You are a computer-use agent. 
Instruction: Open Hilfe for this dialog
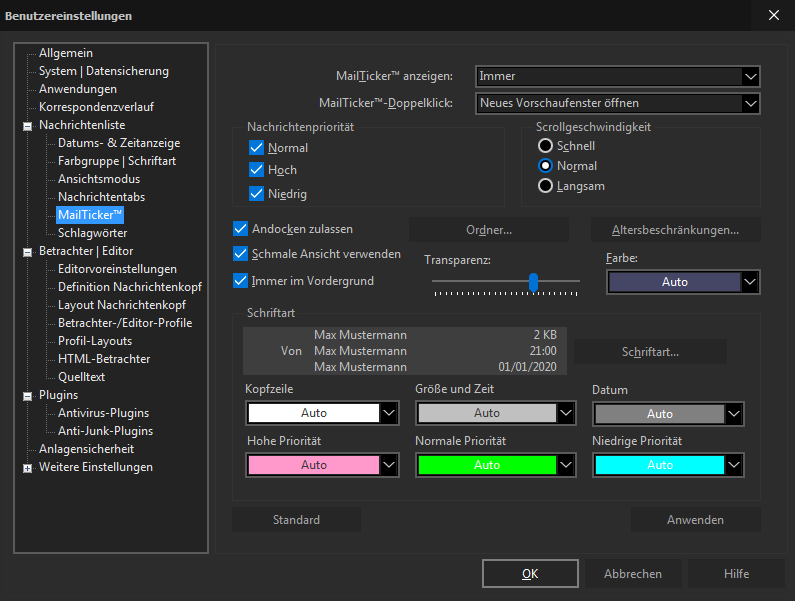point(736,574)
